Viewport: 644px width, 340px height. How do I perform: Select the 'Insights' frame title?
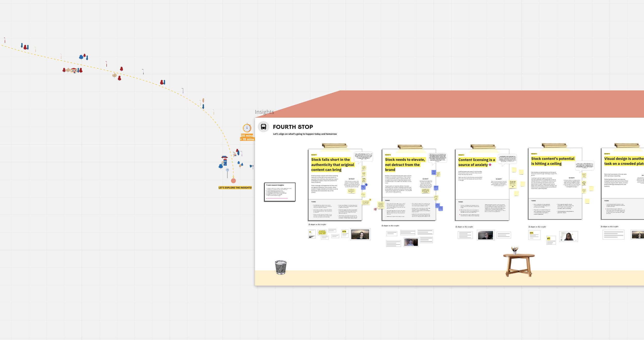click(264, 112)
